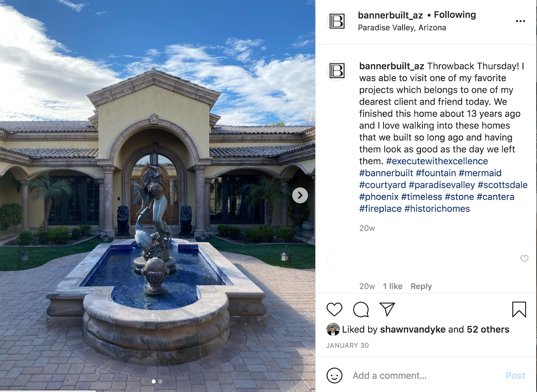The image size is (537, 392).
Task: Submit comment with Post button
Action: click(515, 376)
